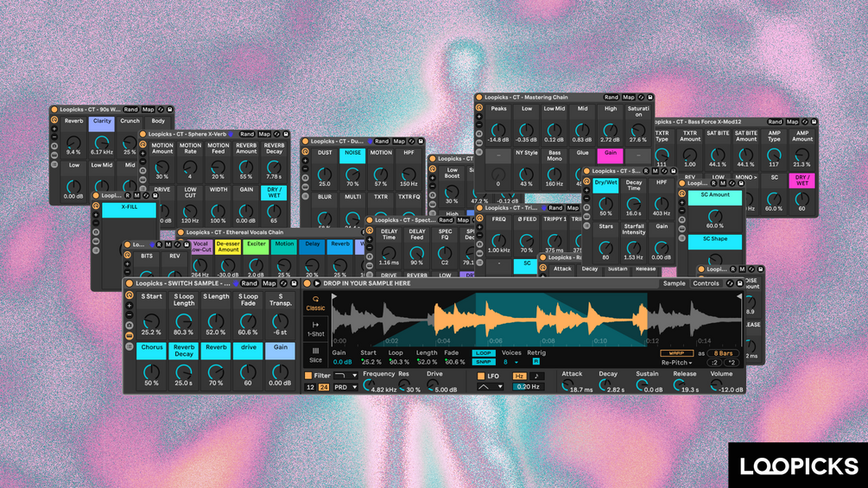This screenshot has width=868, height=488.
Task: Select Hz LFO rate mode
Action: click(519, 377)
